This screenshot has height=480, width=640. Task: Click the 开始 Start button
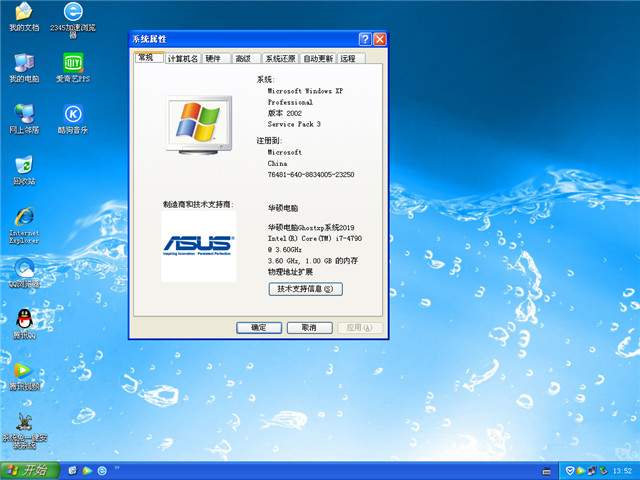coord(29,471)
